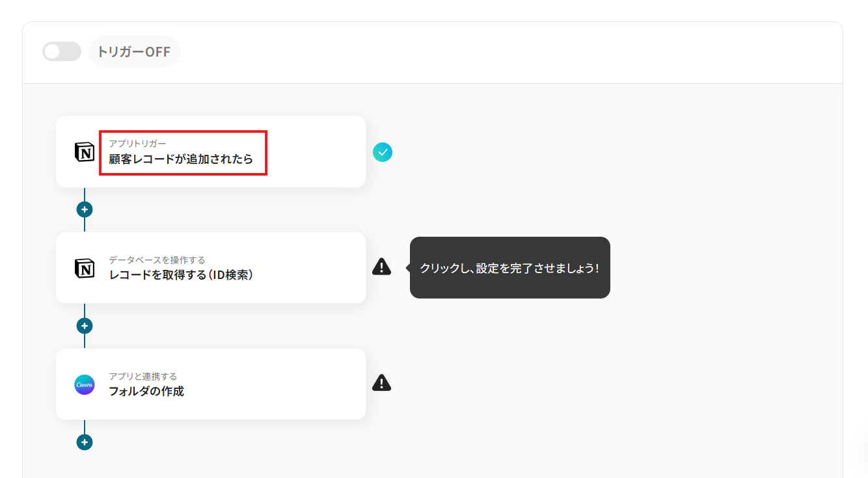Image resolution: width=868 pixels, height=478 pixels.
Task: Click the blue completed checkmark icon
Action: tap(383, 152)
